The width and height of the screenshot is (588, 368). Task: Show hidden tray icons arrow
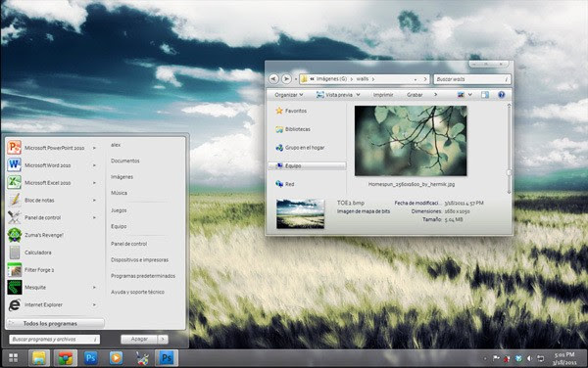click(x=485, y=358)
